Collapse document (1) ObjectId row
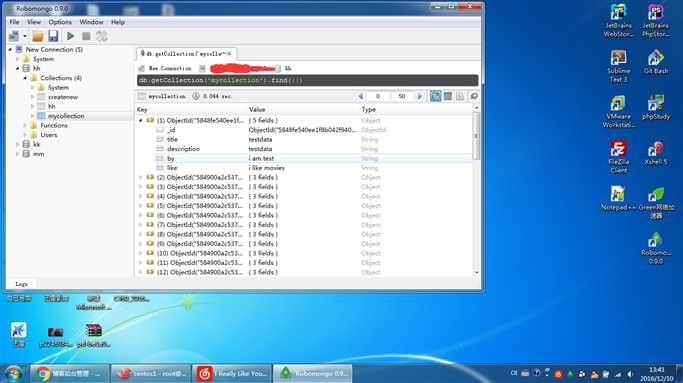This screenshot has height=383, width=683. [x=141, y=120]
